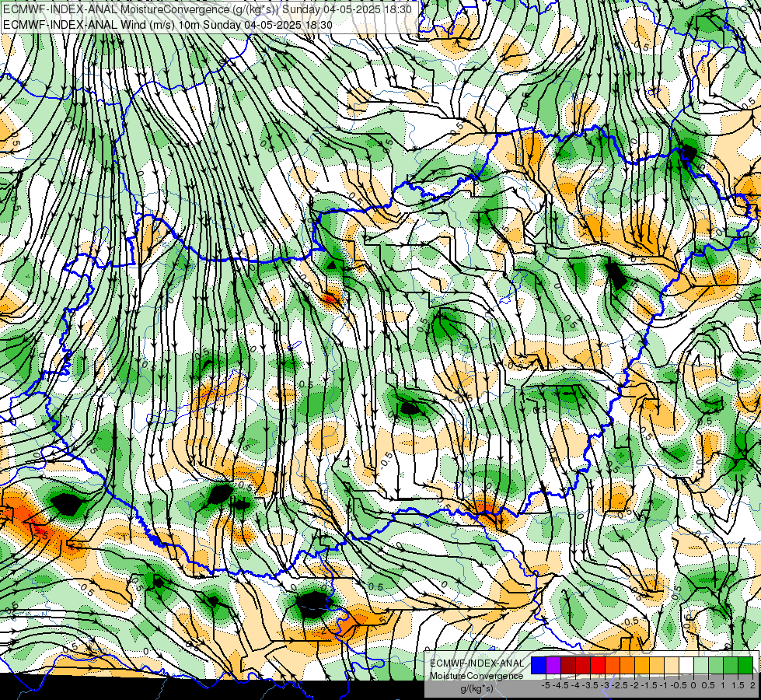Click the legend units g/(kg*s)
The image size is (761, 700).
[x=476, y=688]
